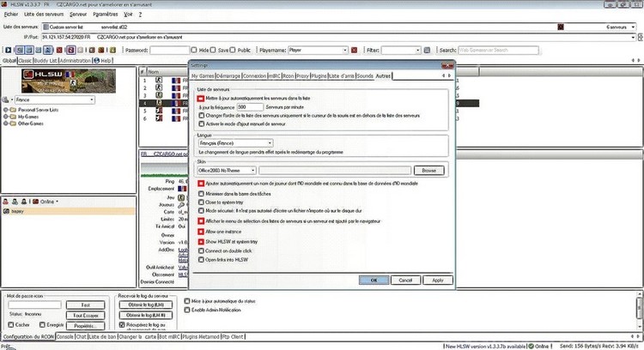Click the key icon in the Joueurs row
The width and height of the screenshot is (644, 350).
tap(180, 205)
